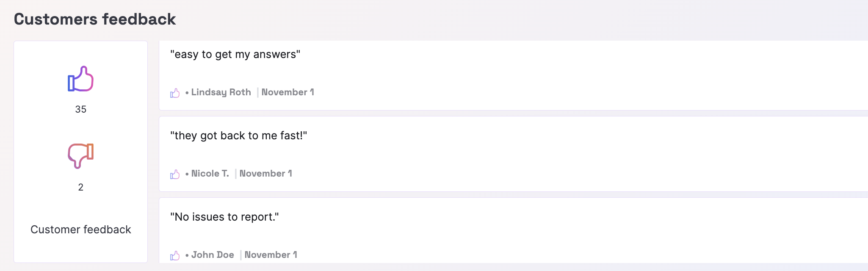The height and width of the screenshot is (271, 868).
Task: Click the "Customer feedback" panel label
Action: (80, 230)
